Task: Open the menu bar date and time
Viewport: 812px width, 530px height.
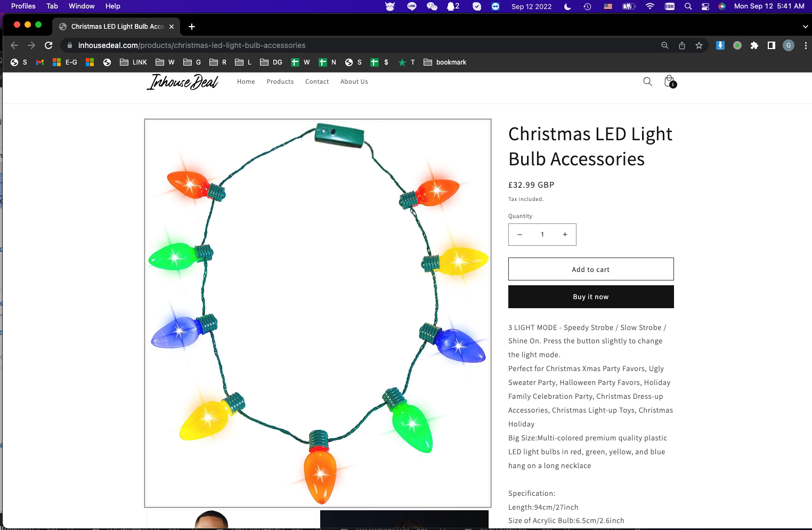Action: 769,6
